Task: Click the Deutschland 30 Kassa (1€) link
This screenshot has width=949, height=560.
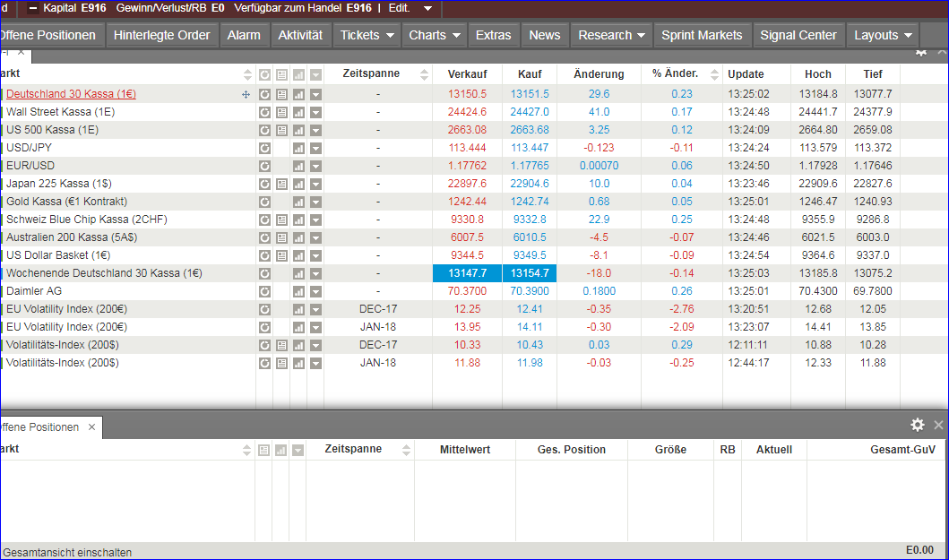Action: [x=71, y=94]
